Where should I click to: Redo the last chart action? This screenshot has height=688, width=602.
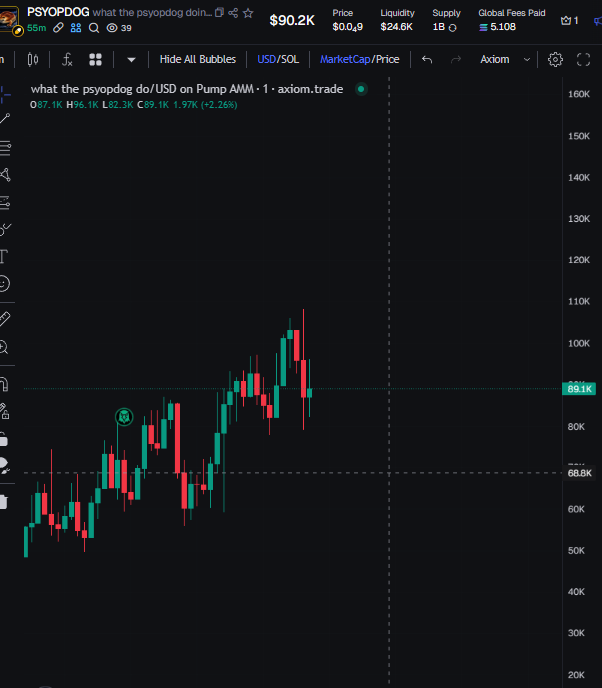(x=456, y=59)
